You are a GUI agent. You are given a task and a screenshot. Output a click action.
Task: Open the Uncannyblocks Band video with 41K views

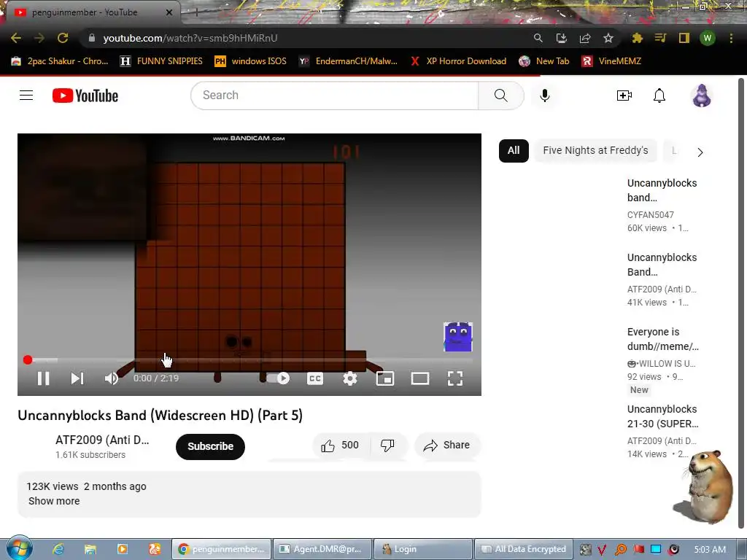662,264
